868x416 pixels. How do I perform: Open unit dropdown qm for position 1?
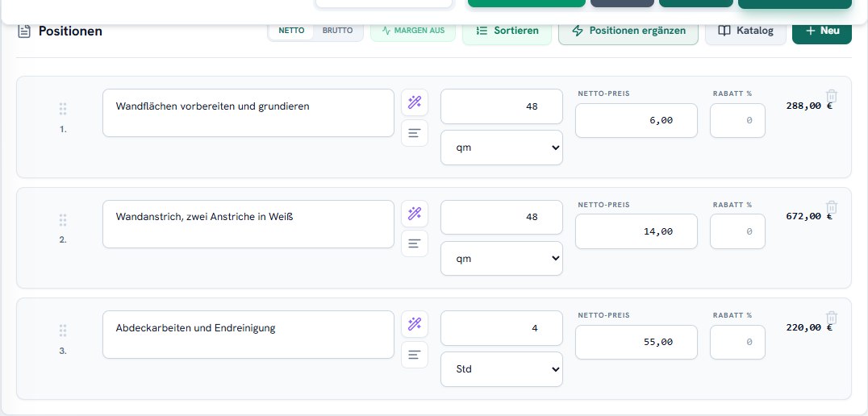click(x=502, y=148)
